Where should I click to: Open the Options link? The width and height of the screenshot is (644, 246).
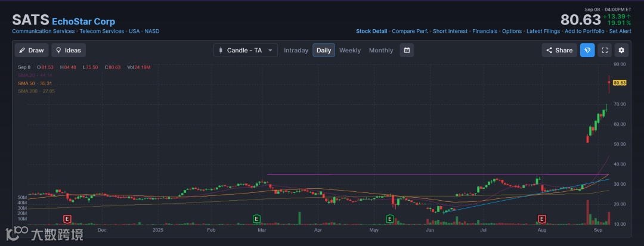pyautogui.click(x=512, y=31)
